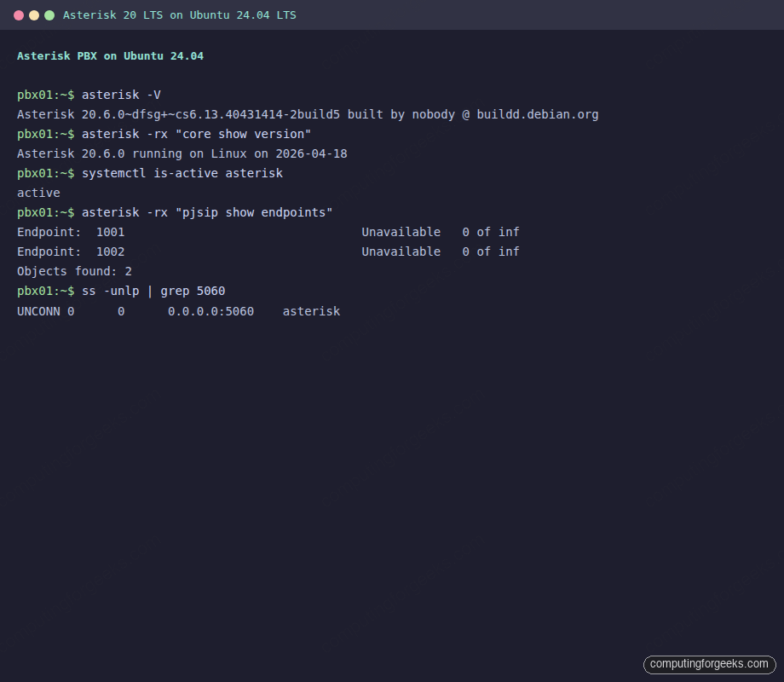This screenshot has width=784, height=682.
Task: Click the green window control dot
Action: (49, 14)
